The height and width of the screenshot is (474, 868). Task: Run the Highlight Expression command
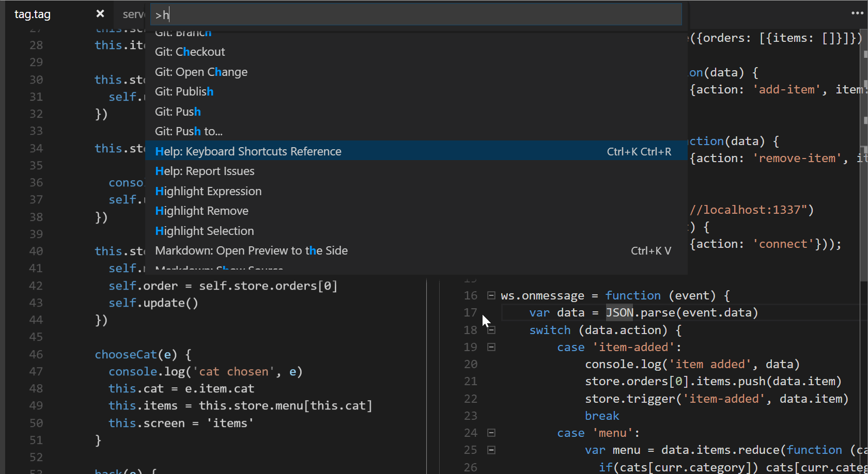[x=208, y=191]
